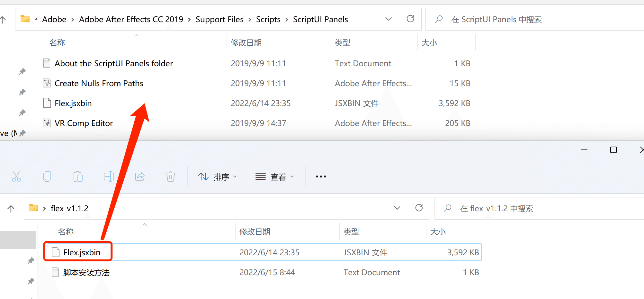Click the Cut scissors icon in toolbar
Viewport: 644px width, 299px height.
point(16,177)
